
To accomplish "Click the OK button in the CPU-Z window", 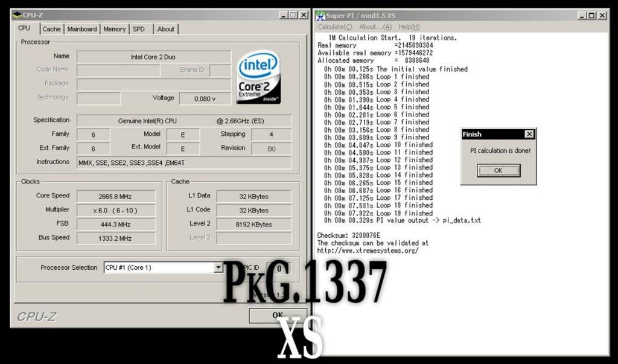I will 278,315.
